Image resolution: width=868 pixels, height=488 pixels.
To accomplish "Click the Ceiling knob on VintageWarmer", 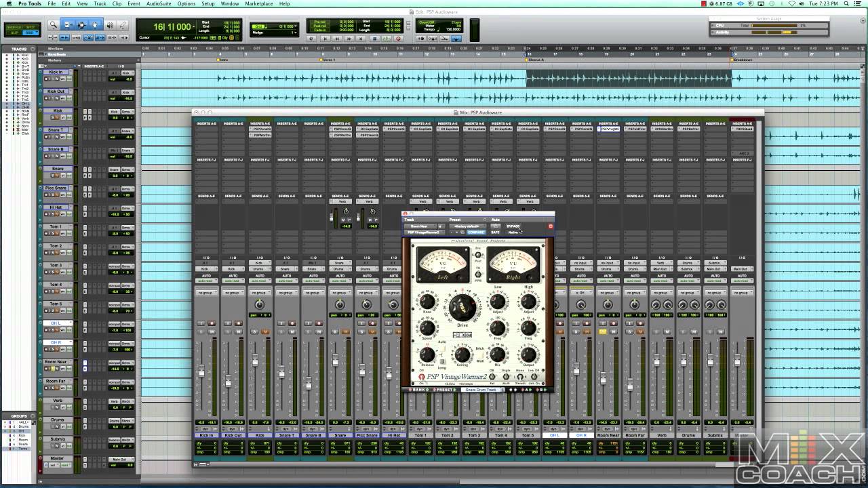I will (462, 354).
